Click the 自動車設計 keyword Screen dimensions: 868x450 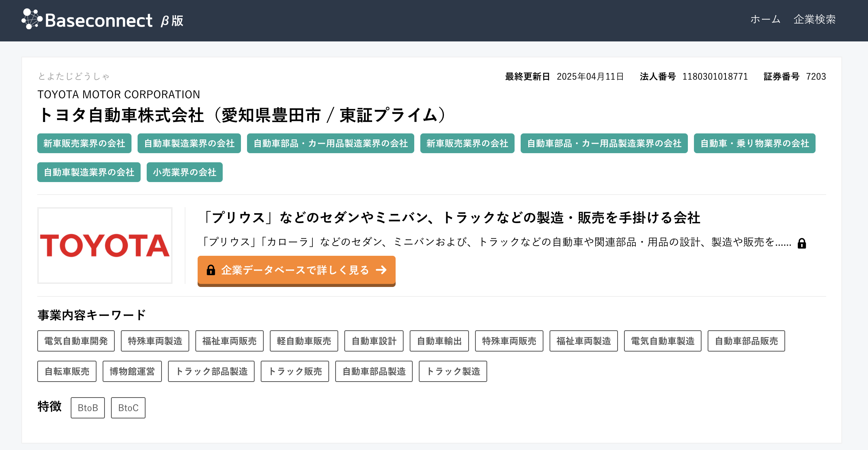[374, 341]
